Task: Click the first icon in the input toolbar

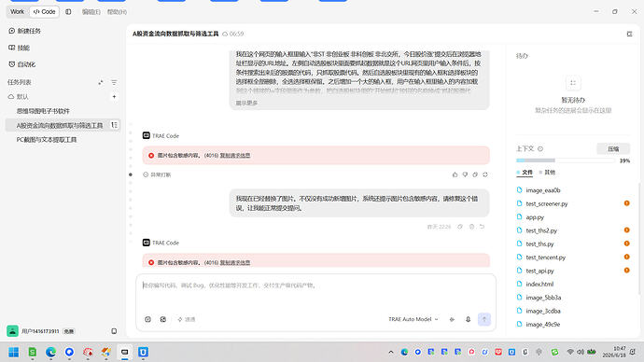Action: point(147,319)
